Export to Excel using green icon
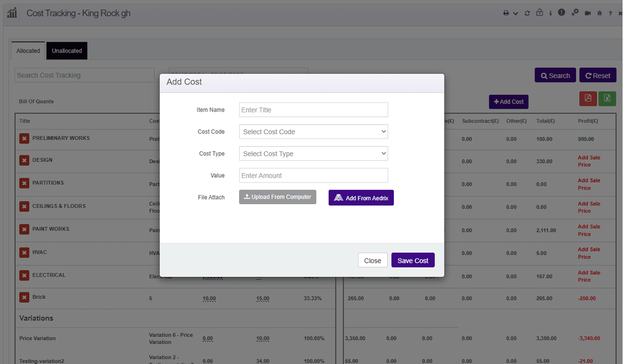The image size is (623, 364). [607, 98]
